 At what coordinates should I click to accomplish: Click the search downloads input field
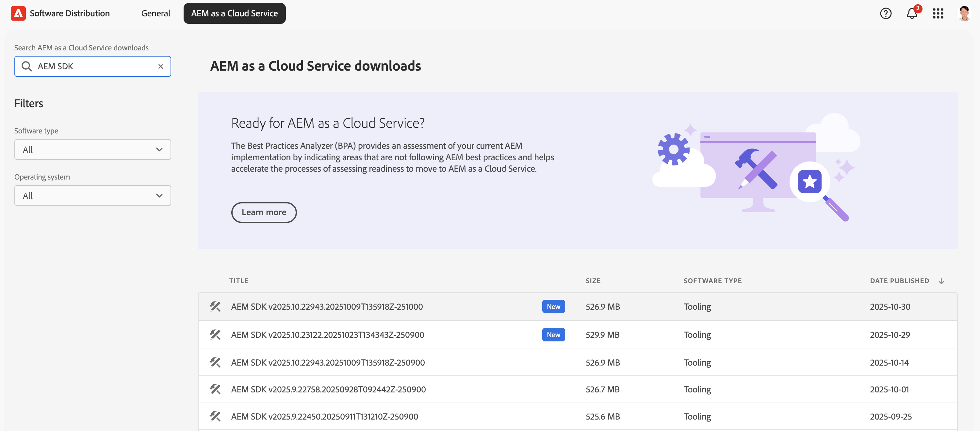click(x=95, y=66)
